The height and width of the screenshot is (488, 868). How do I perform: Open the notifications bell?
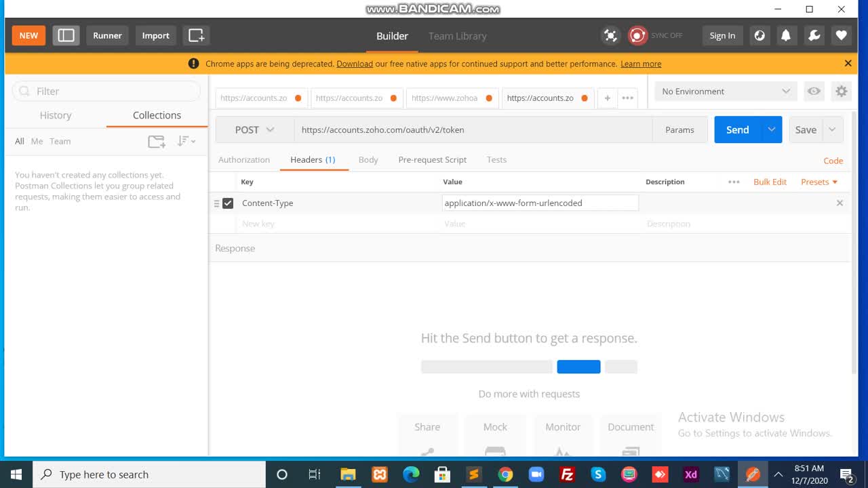786,36
